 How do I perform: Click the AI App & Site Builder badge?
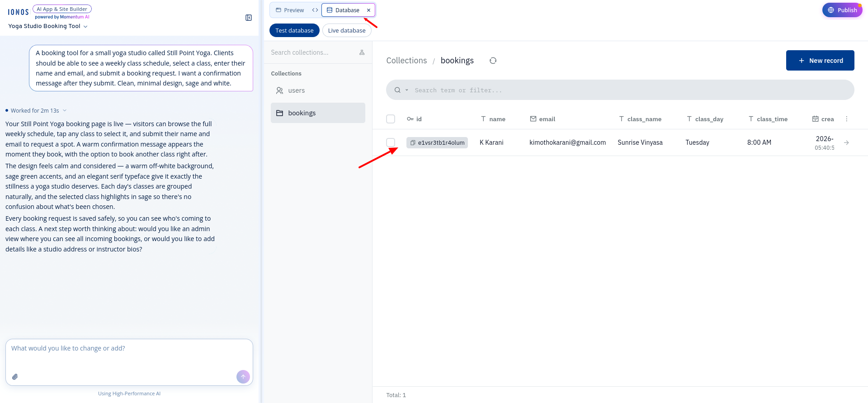point(62,9)
